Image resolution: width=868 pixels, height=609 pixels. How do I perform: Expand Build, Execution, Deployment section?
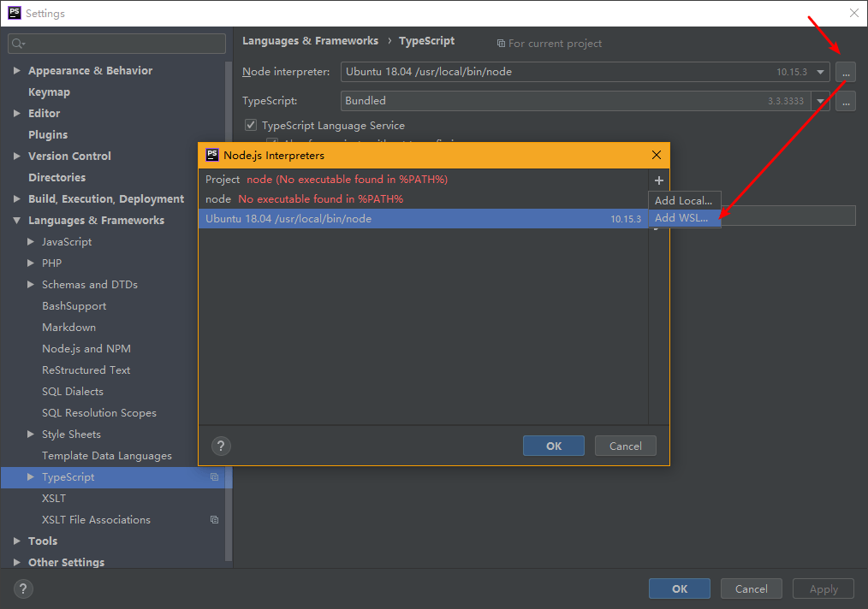(16, 198)
